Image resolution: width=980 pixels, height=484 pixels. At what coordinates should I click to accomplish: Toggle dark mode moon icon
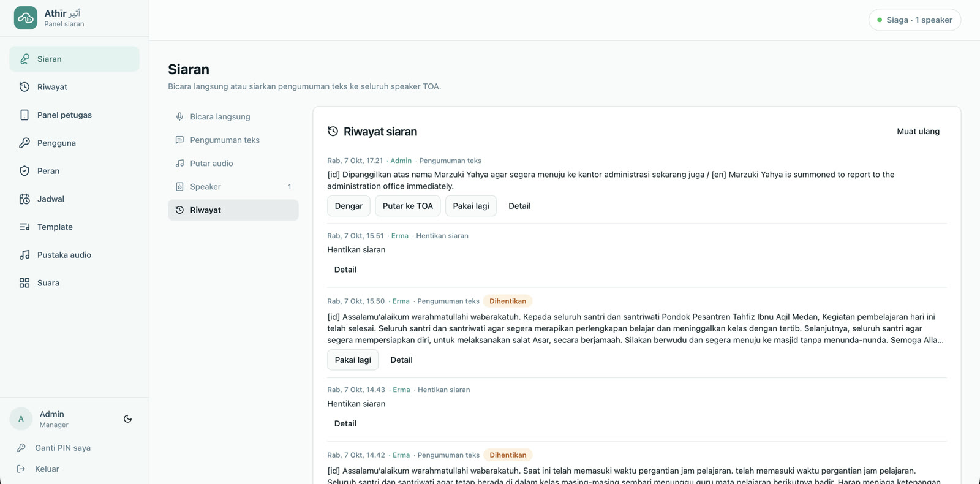tap(127, 419)
